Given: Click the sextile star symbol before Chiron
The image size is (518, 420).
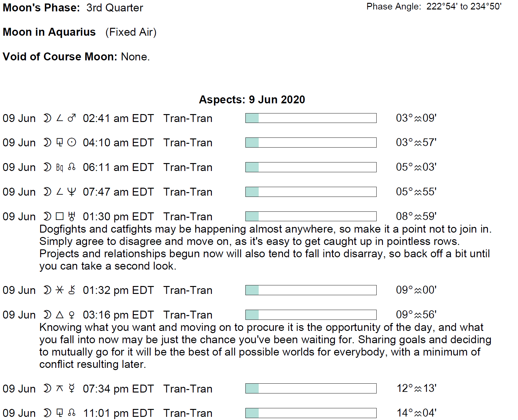Looking at the screenshot, I should pos(59,290).
